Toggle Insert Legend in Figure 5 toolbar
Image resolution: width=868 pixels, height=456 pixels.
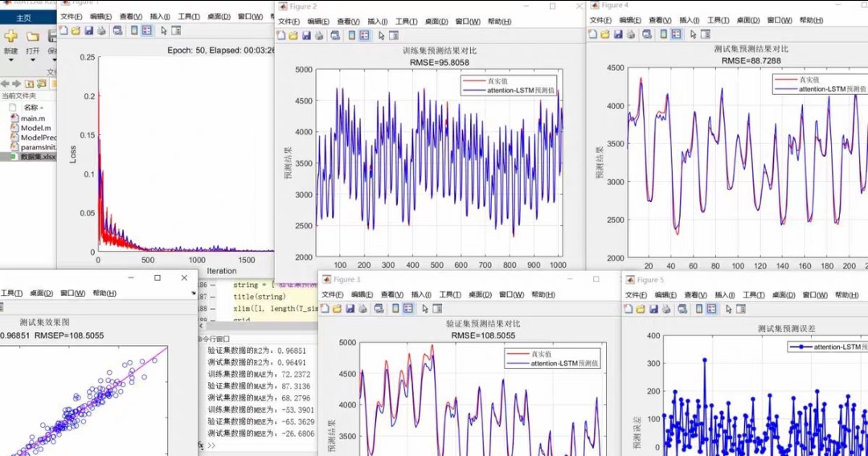712,309
